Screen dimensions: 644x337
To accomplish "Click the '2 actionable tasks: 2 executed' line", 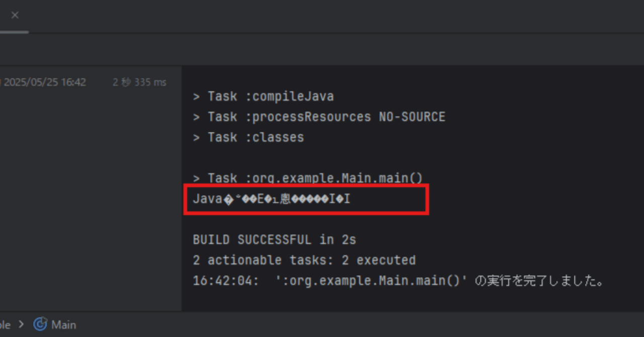I will point(304,260).
